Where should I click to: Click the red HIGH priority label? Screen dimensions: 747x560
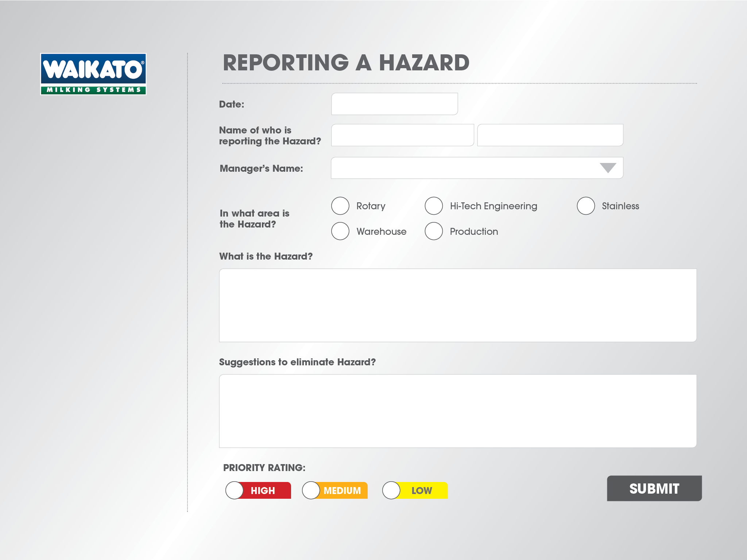263,491
